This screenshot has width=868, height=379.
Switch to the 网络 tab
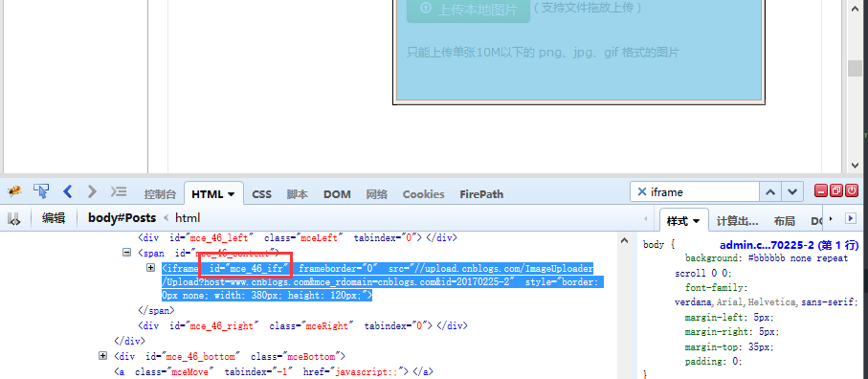(x=376, y=194)
